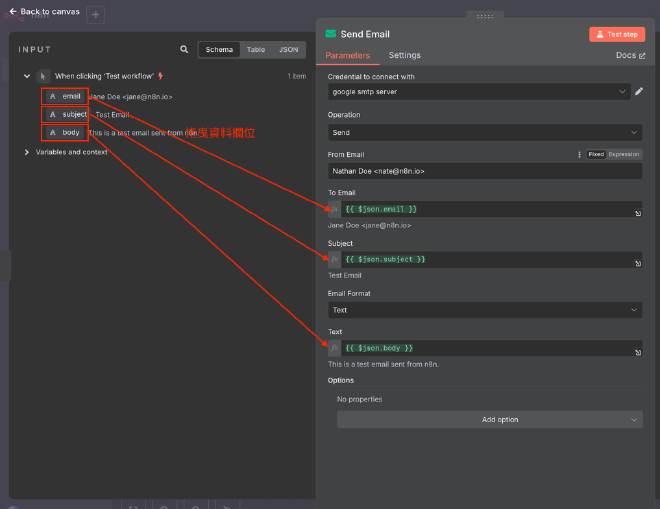Click the From Email input field

pos(485,171)
